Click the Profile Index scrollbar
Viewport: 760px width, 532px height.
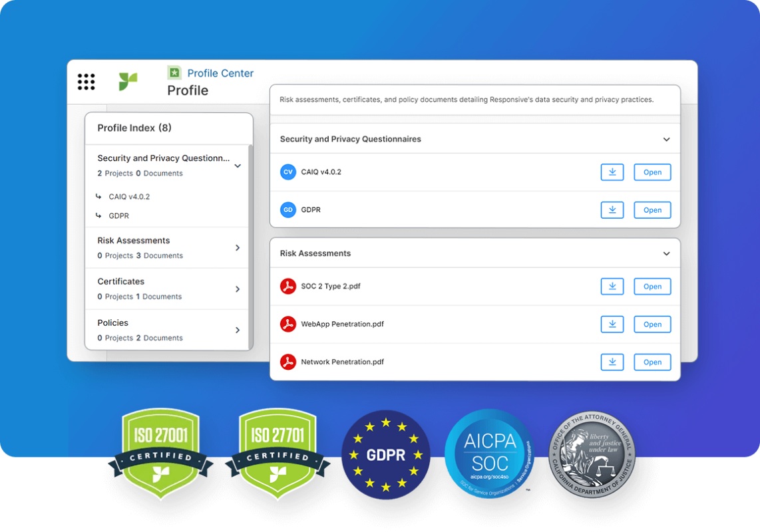tap(251, 246)
